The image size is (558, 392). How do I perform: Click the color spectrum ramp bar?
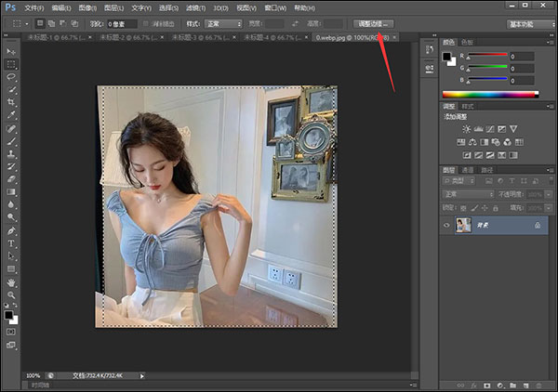[x=488, y=94]
